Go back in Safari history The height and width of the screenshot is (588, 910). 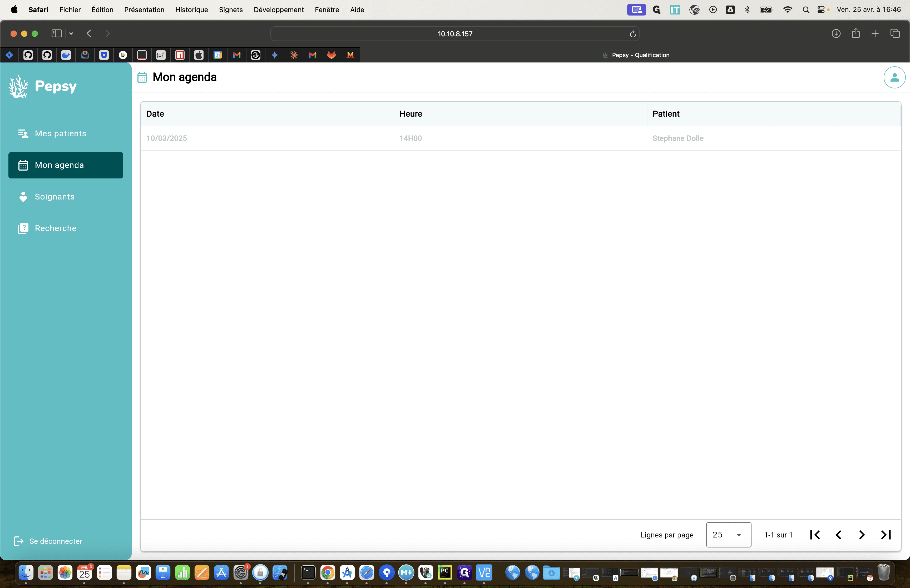[89, 34]
